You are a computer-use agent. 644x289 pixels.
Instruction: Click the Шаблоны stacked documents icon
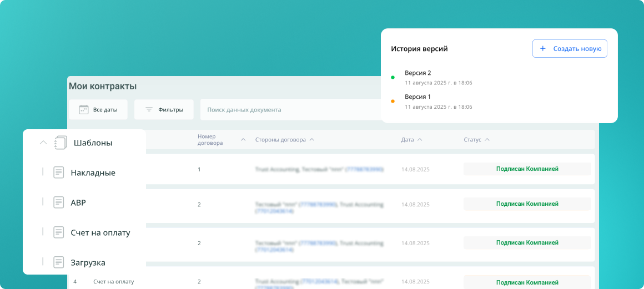(x=61, y=143)
